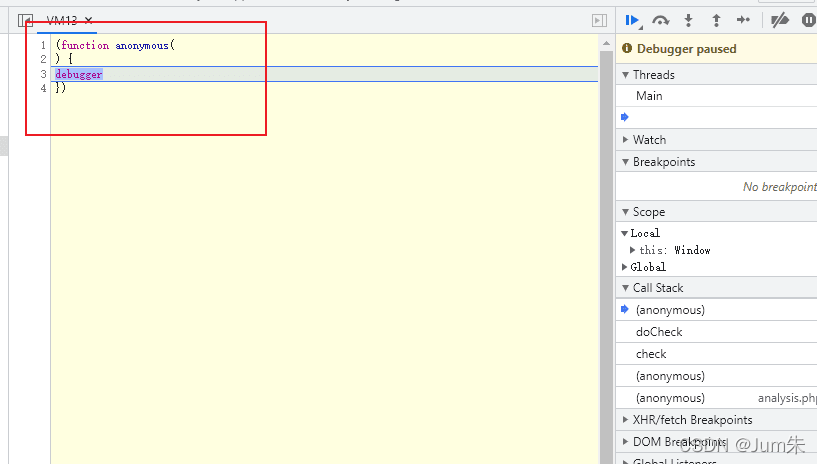The height and width of the screenshot is (464, 821).
Task: Select the Main thread
Action: click(716, 96)
